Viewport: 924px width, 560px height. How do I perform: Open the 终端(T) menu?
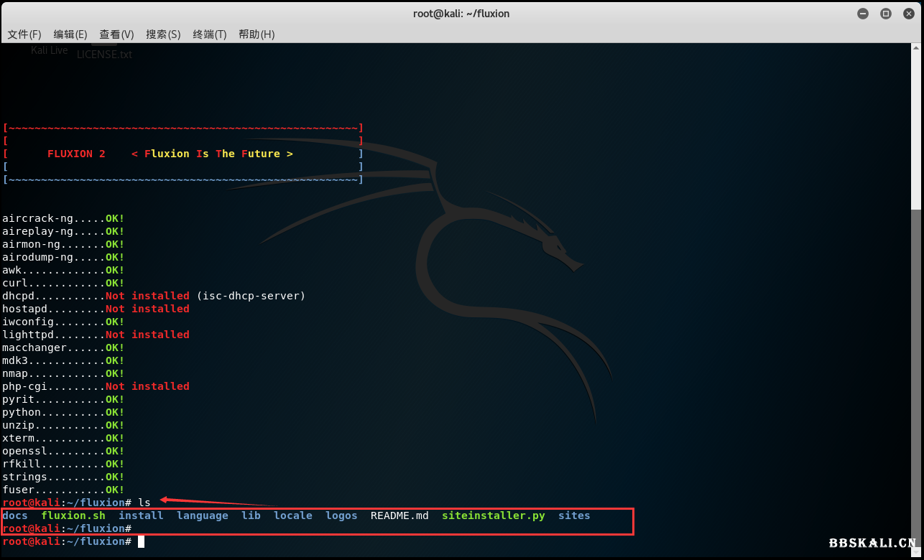coord(210,34)
